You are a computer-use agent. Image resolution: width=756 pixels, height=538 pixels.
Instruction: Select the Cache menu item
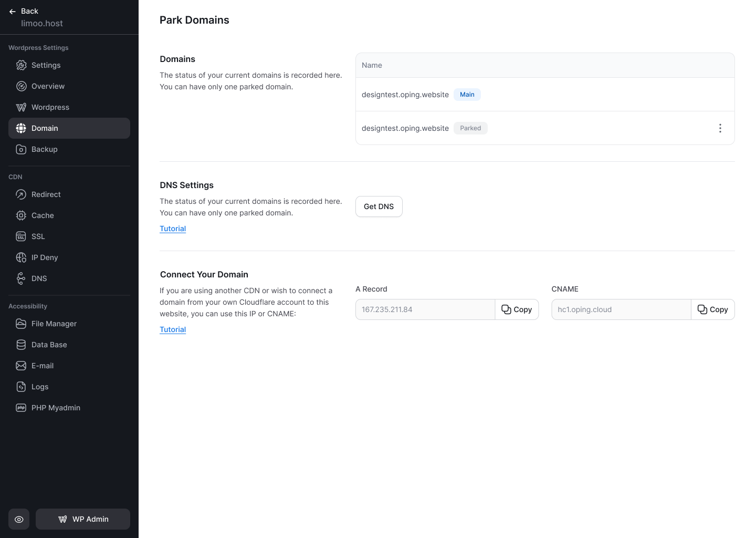(69, 215)
